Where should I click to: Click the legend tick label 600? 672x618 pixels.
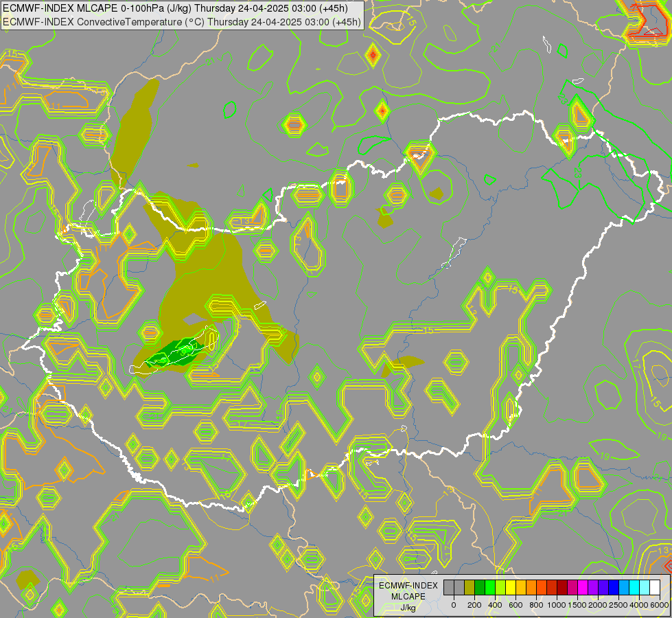(515, 605)
